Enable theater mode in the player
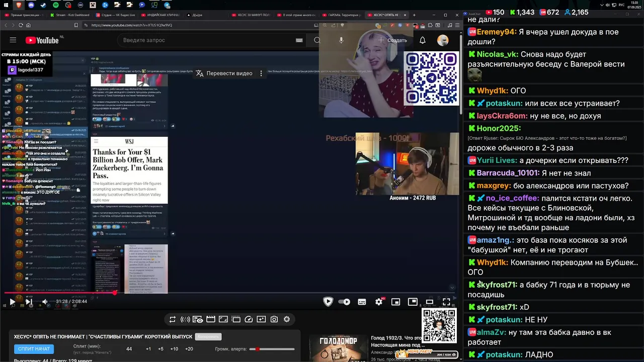 point(429,302)
